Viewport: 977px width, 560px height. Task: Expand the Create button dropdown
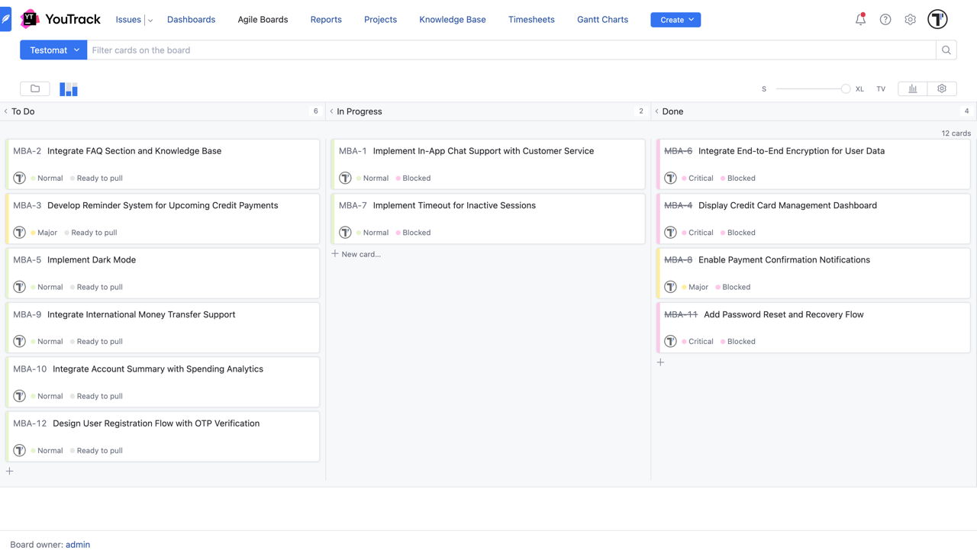pos(691,20)
